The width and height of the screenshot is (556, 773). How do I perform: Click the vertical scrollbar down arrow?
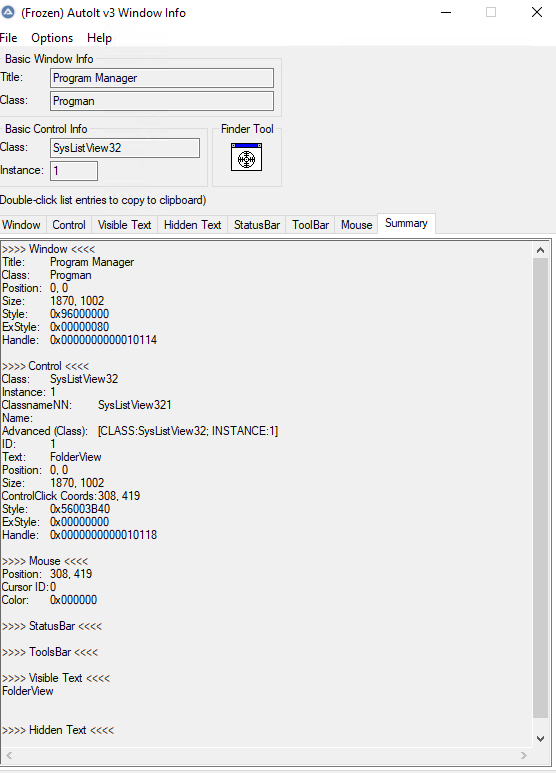(x=540, y=738)
